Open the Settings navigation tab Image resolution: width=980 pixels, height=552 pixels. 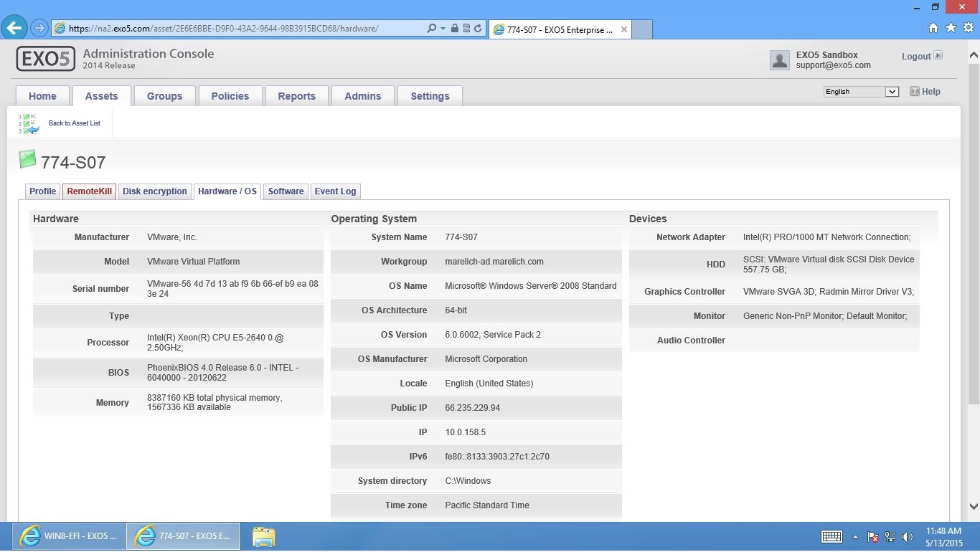[x=430, y=96]
